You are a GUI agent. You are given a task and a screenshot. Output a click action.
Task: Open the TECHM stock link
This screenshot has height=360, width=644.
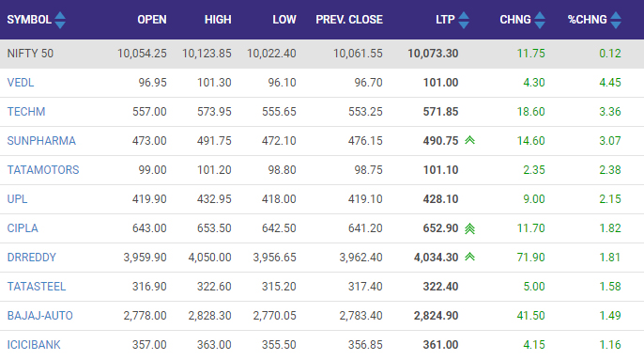pyautogui.click(x=26, y=112)
